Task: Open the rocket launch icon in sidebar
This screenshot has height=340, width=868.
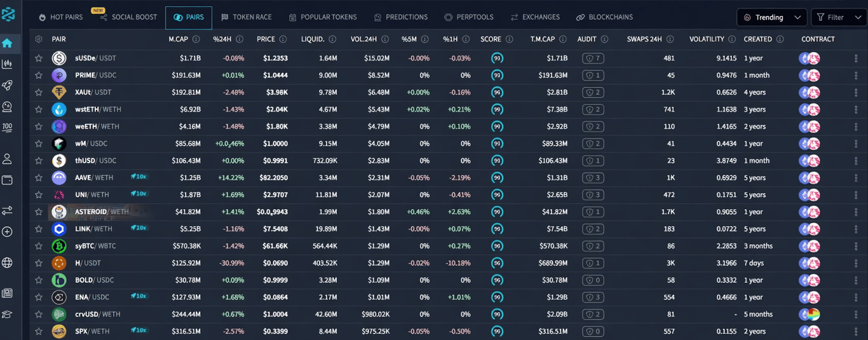Action: click(x=7, y=85)
